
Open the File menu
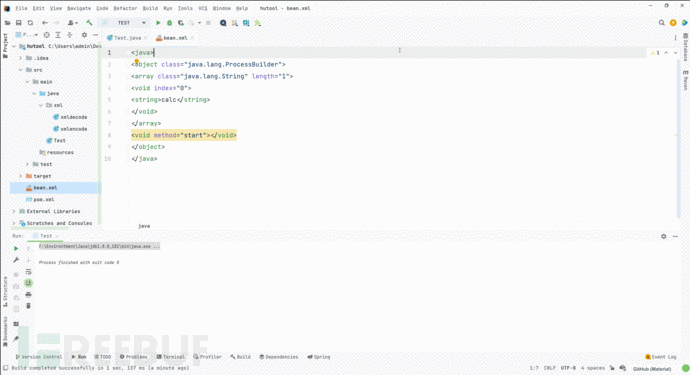[x=21, y=8]
